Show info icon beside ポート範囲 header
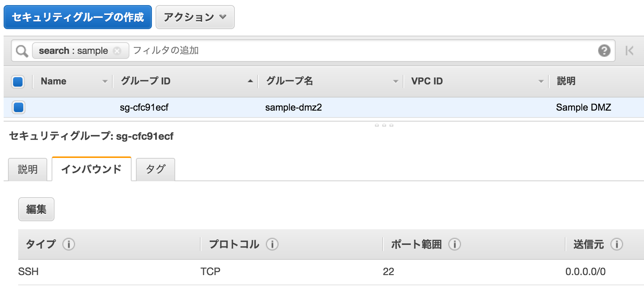This screenshot has height=294, width=644. [455, 244]
